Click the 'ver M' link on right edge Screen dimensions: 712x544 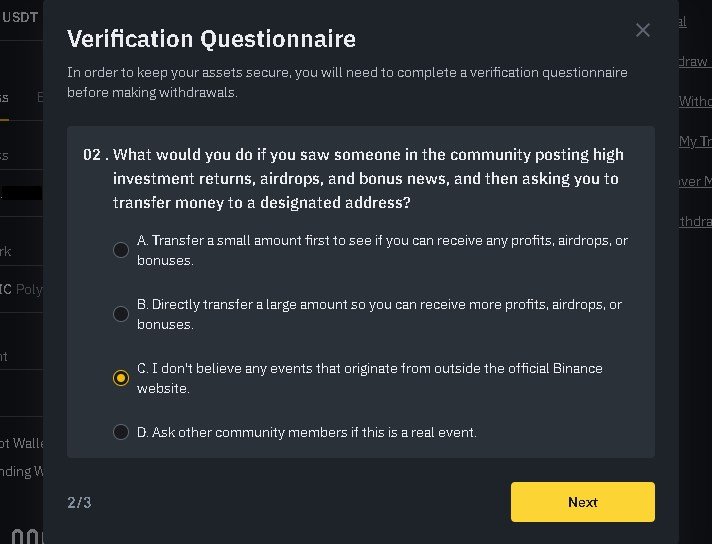click(x=695, y=181)
